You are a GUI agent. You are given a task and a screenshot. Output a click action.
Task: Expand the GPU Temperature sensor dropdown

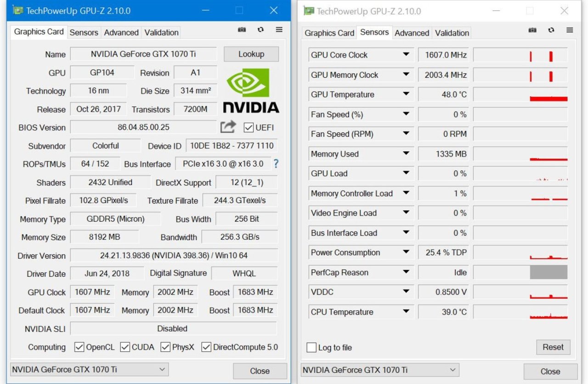406,94
